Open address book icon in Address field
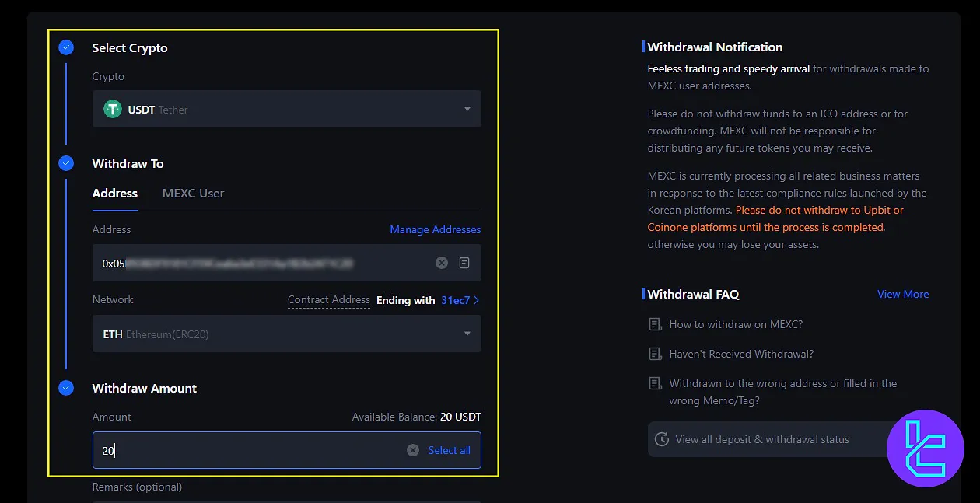 464,263
